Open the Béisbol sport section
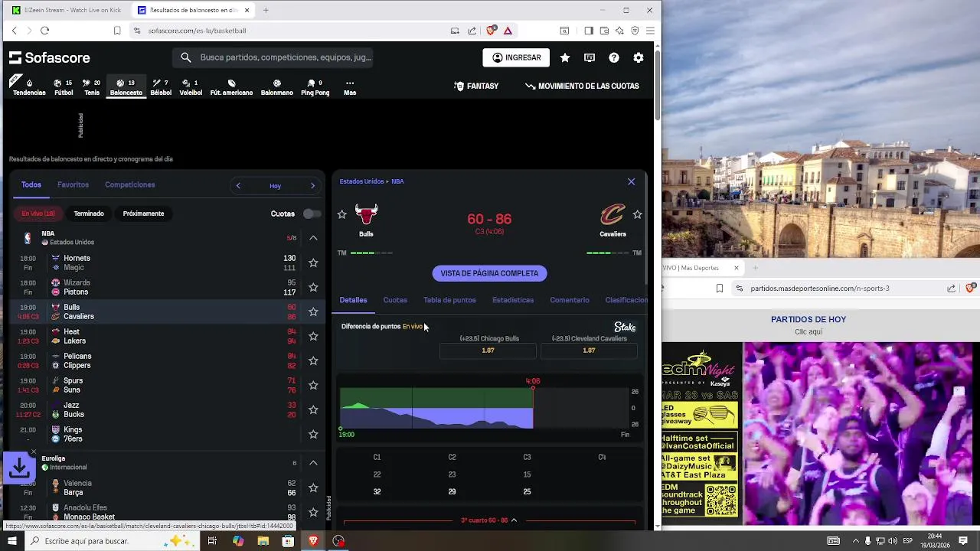This screenshot has width=980, height=551. pyautogui.click(x=161, y=87)
